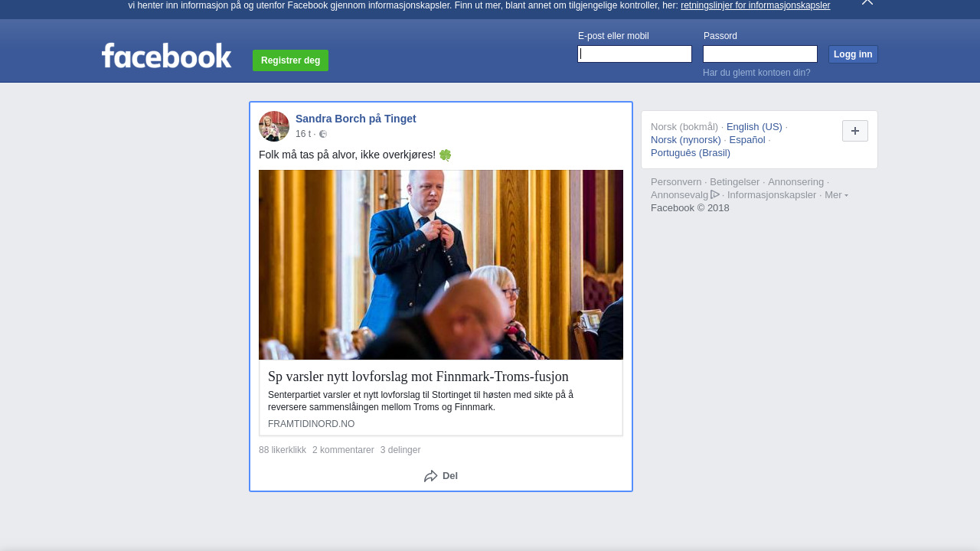Viewport: 980px width, 551px height.
Task: Open Sandra Borch på Tinget profile picture
Action: pos(274,126)
